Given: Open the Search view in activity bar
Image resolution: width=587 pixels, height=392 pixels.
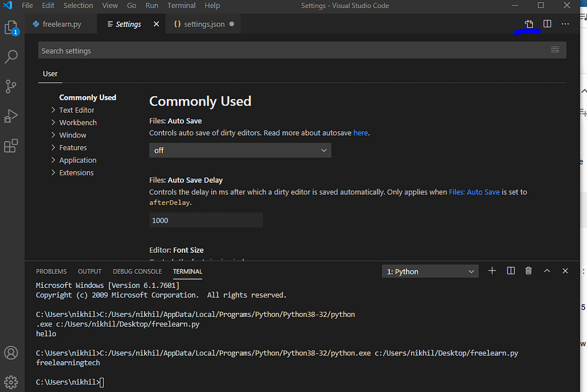Looking at the screenshot, I should [x=11, y=57].
